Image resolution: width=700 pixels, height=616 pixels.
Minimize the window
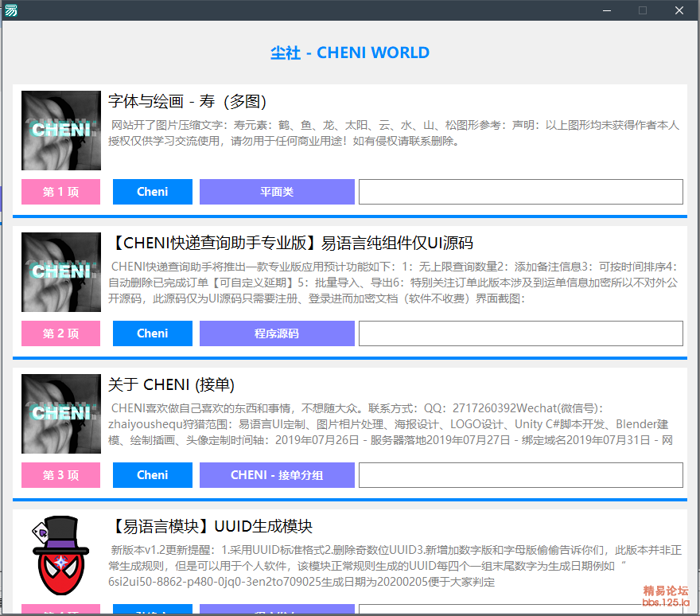pos(607,10)
